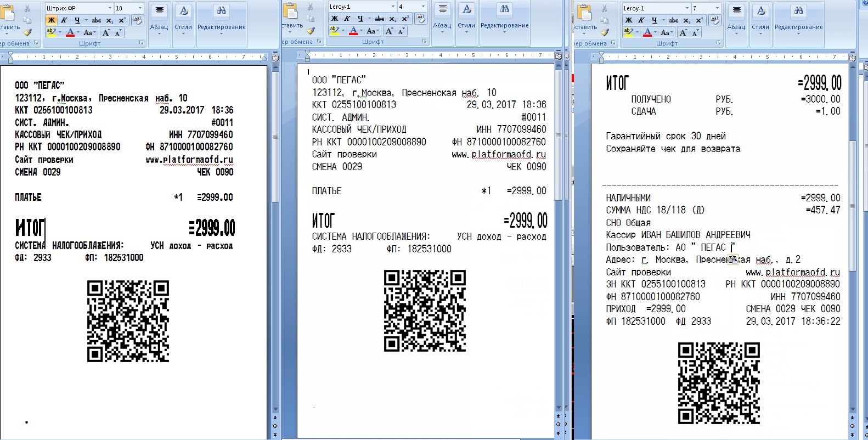This screenshot has height=440, width=868.
Task: Clear formatting in the middle size-4 window
Action: (421, 19)
